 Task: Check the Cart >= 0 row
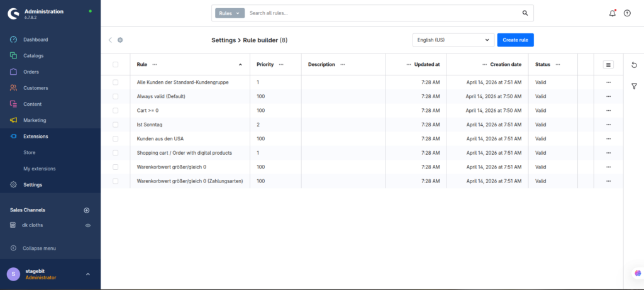tap(116, 111)
